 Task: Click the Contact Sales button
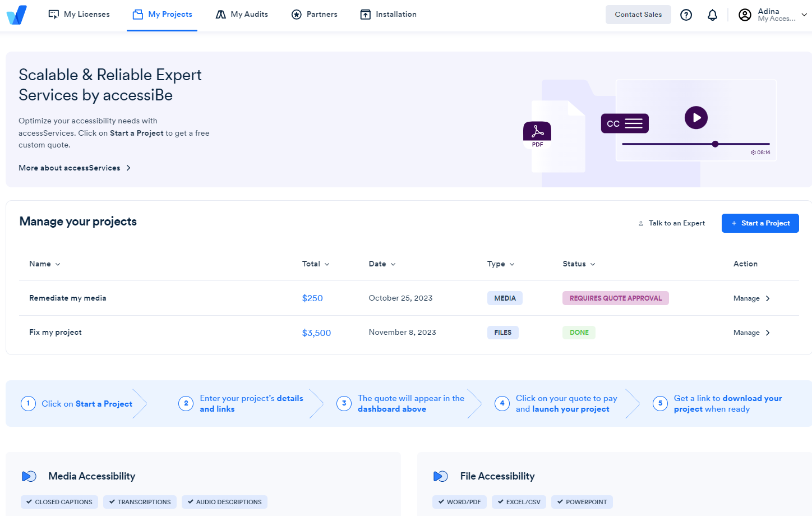[x=638, y=15]
